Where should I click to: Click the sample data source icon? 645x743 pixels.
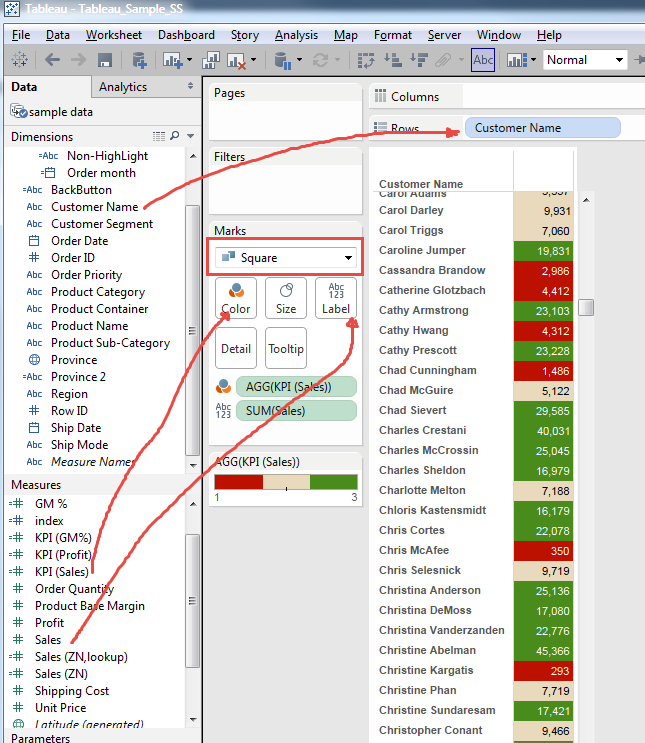tap(19, 111)
